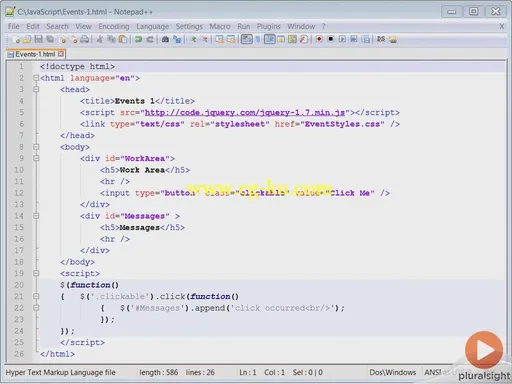Click the Copy toolbar icon
Viewport: 512px width, 384px height.
[x=111, y=39]
